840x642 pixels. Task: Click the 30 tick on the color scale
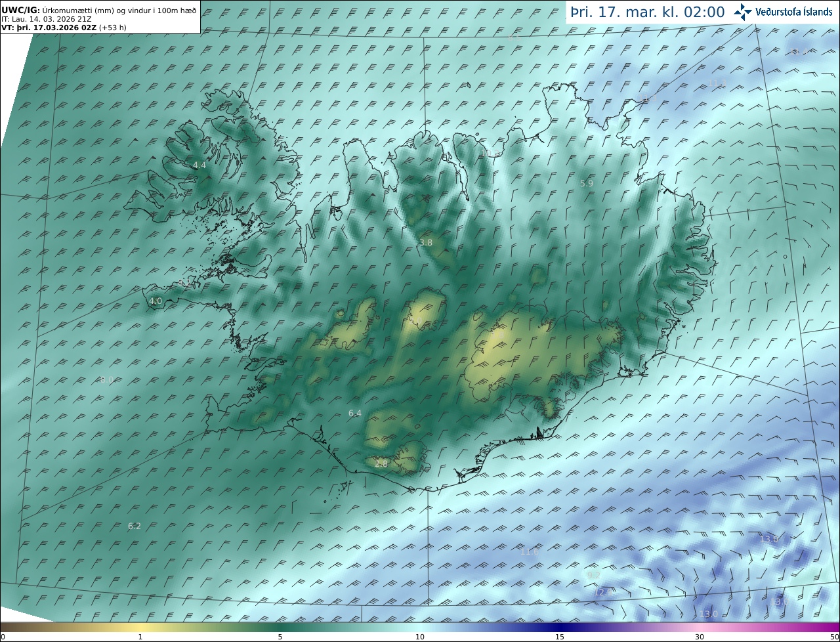coord(700,637)
